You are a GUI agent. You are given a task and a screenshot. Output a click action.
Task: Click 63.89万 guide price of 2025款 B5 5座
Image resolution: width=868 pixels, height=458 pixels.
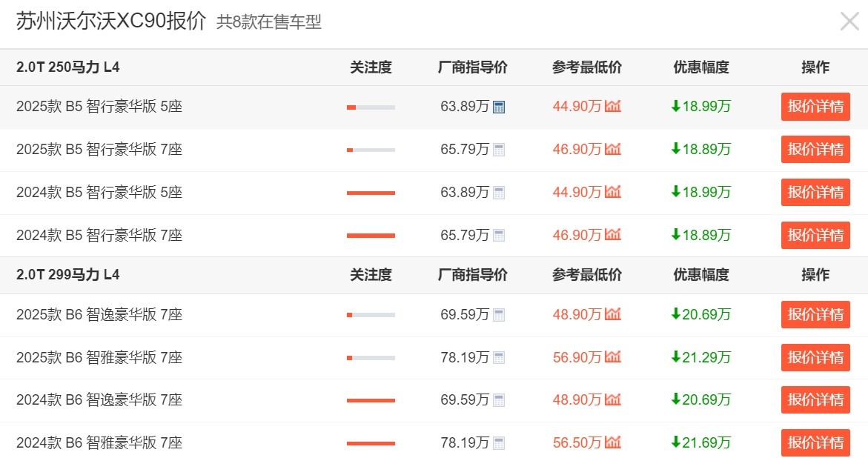pyautogui.click(x=465, y=106)
